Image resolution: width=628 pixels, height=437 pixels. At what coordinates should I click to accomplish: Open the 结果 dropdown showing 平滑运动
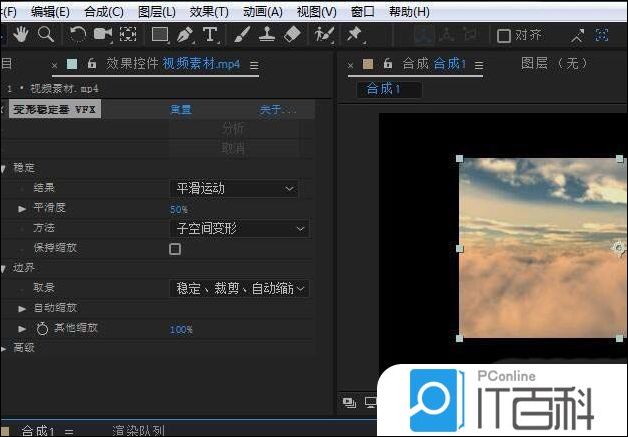235,188
